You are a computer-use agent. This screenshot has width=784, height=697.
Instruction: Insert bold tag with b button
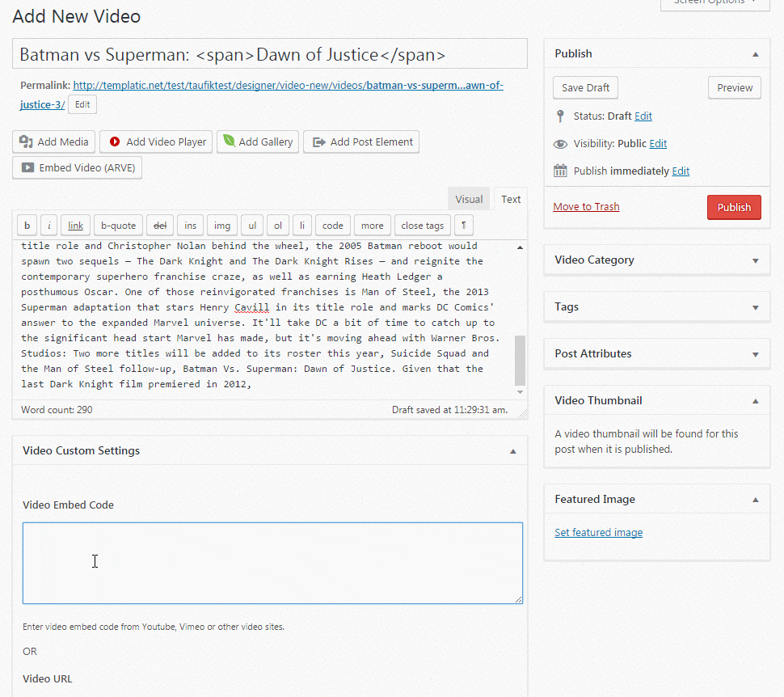click(x=27, y=225)
